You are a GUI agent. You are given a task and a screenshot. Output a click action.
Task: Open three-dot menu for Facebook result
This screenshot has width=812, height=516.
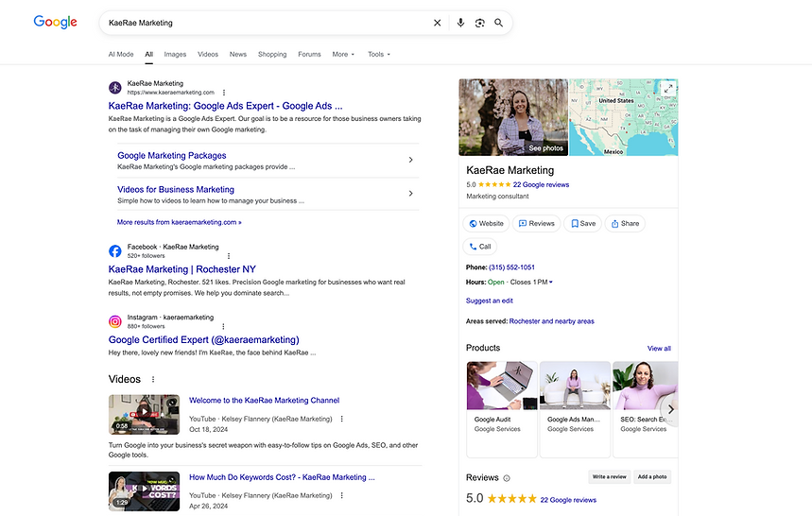click(x=229, y=256)
